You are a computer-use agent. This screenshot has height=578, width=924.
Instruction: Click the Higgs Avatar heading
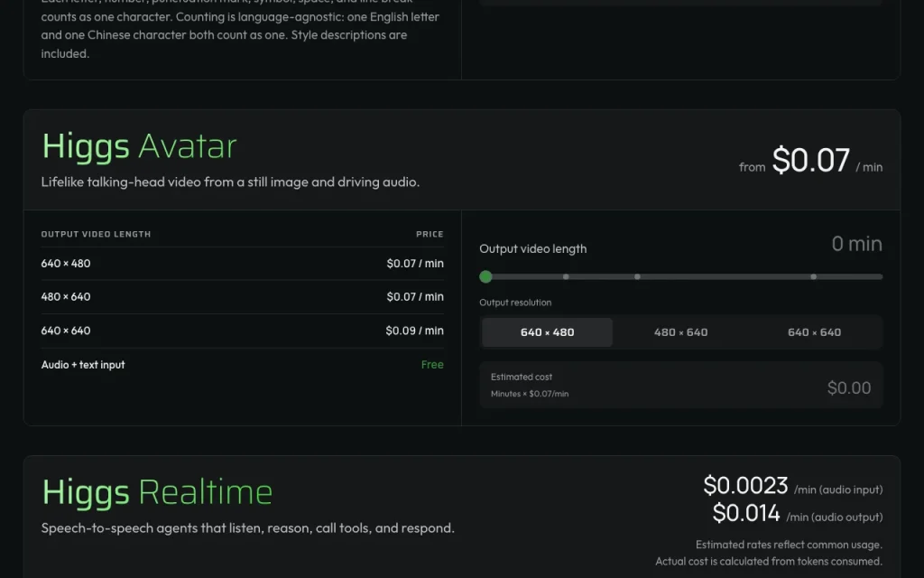[x=139, y=145]
